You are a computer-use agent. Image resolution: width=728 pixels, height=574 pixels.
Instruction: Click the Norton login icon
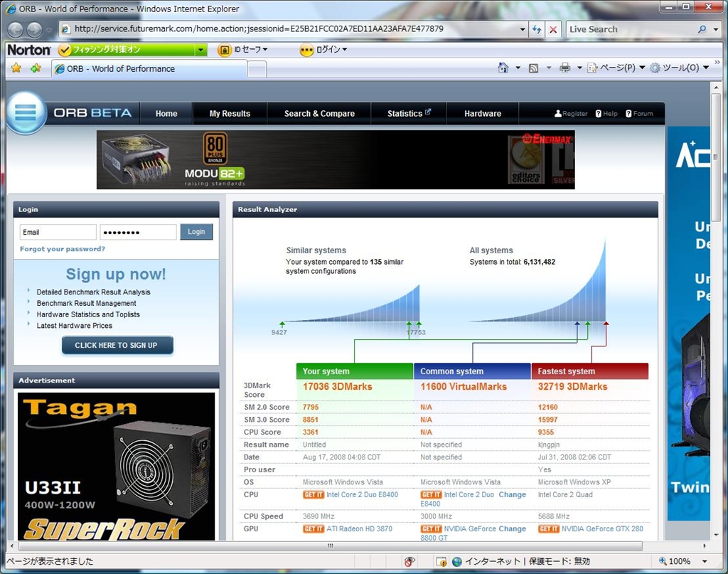(x=306, y=49)
